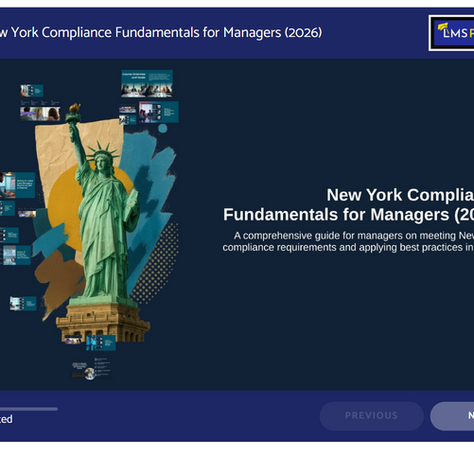Click the LMS logo in header
The width and height of the screenshot is (474, 474).
(x=452, y=33)
